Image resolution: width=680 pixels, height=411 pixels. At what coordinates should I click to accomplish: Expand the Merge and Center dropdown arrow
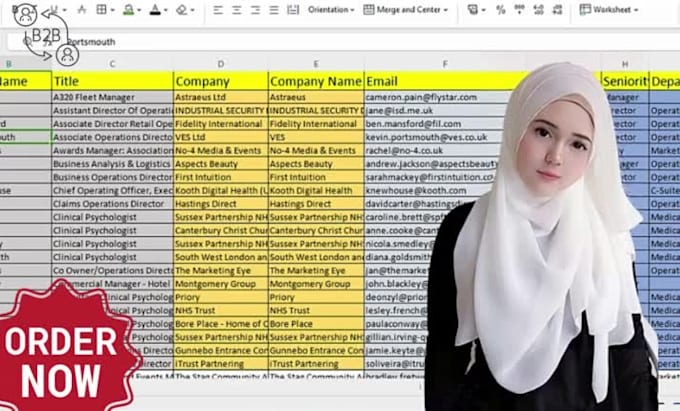pyautogui.click(x=445, y=10)
